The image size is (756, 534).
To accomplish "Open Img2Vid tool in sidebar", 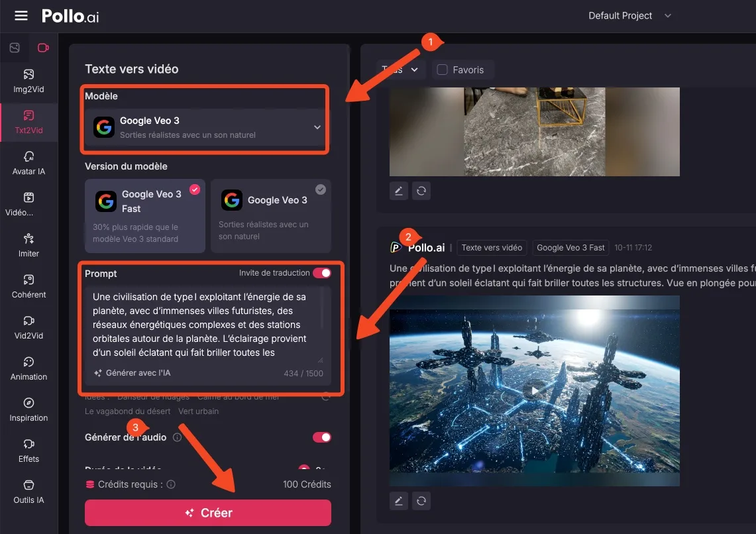I will pos(28,81).
